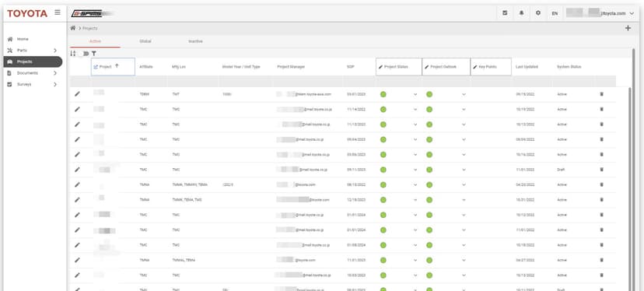Click the calendar icon left of bell
This screenshot has width=644, height=291.
(x=505, y=13)
